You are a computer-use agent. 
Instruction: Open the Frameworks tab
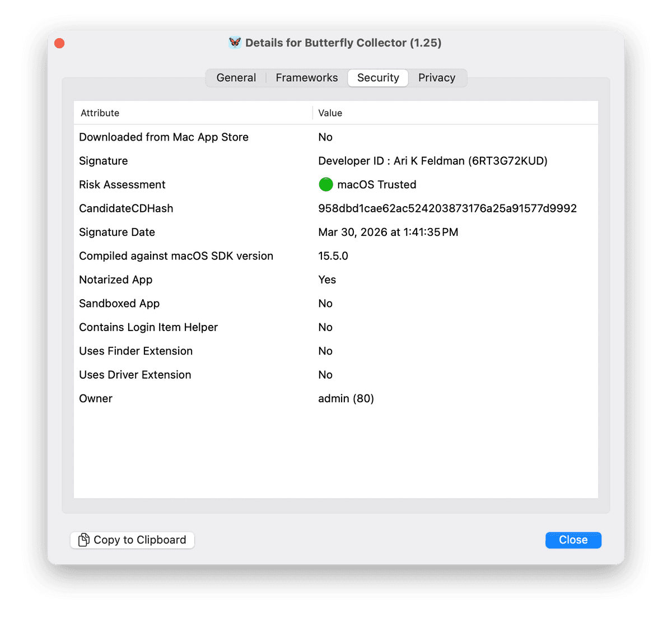pyautogui.click(x=306, y=78)
